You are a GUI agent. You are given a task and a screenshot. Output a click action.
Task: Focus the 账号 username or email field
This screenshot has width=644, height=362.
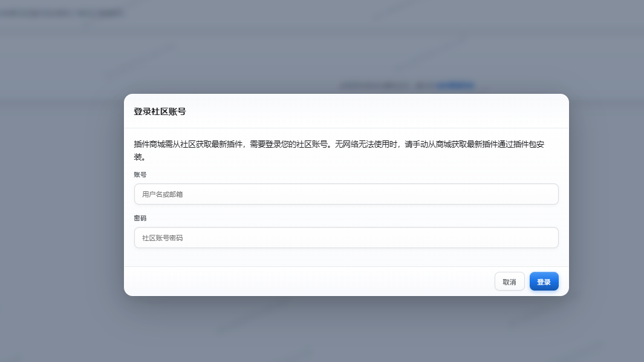(x=346, y=194)
